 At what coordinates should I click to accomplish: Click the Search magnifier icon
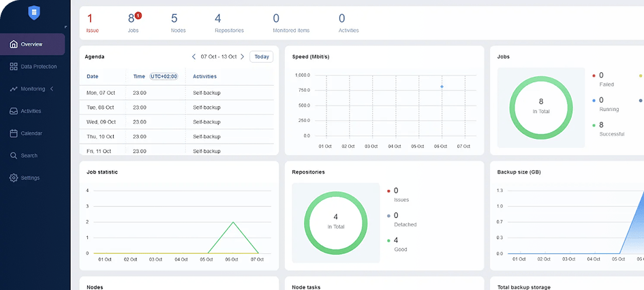(14, 155)
